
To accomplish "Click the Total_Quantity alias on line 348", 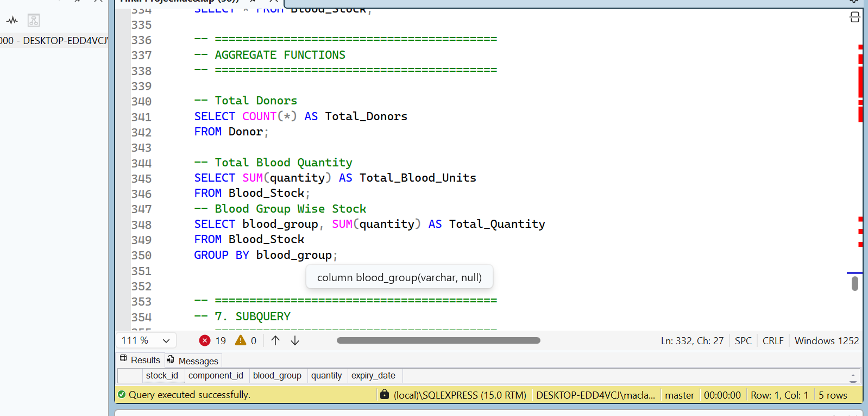I will [497, 224].
